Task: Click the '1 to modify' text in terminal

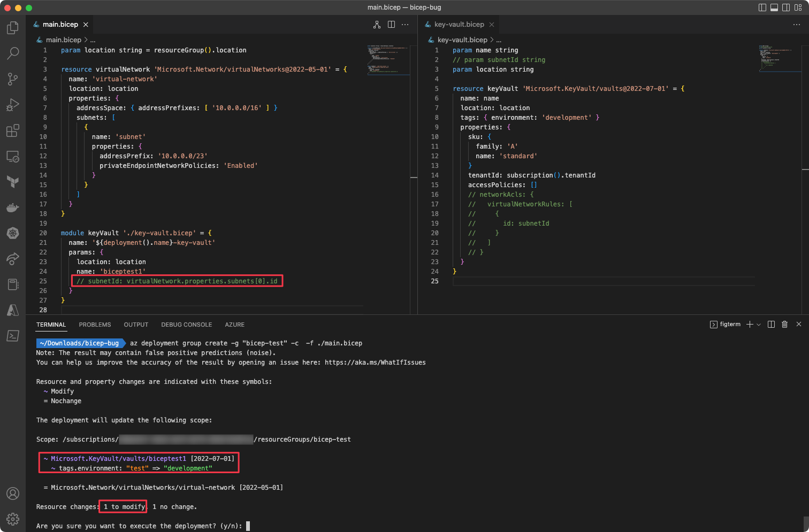Action: coord(124,507)
